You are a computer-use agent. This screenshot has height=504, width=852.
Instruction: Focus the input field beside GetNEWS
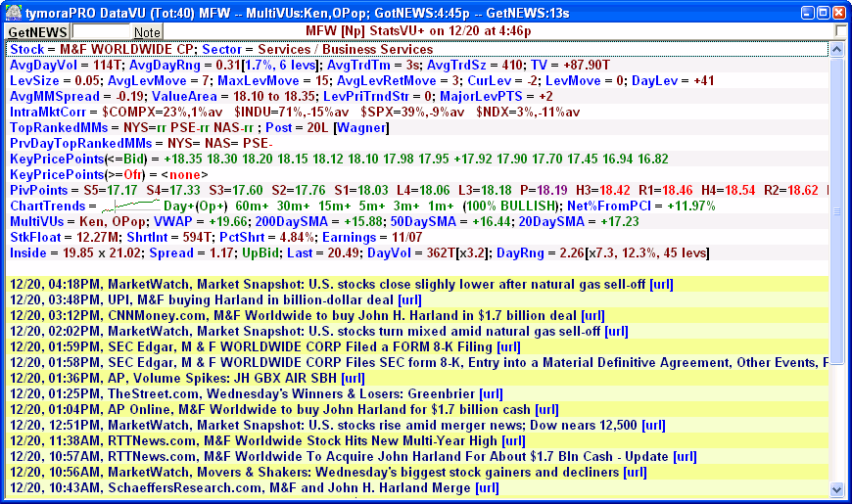[101, 31]
